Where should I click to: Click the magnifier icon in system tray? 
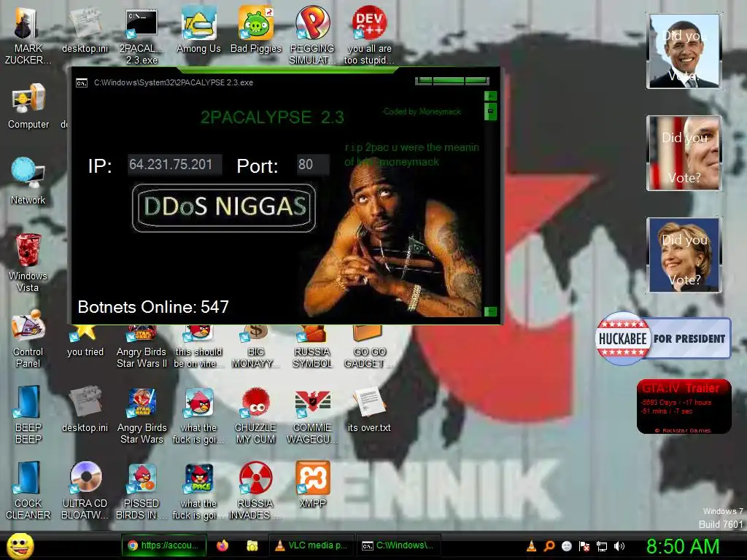tap(549, 546)
